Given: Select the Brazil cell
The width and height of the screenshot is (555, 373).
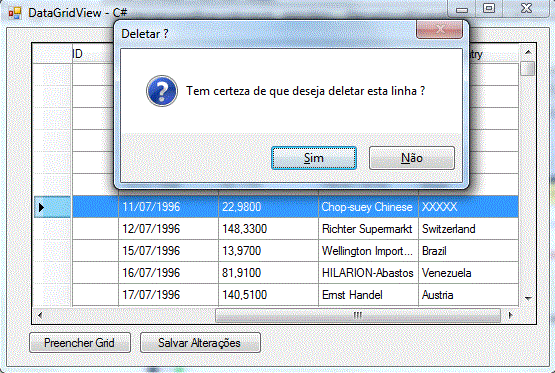Looking at the screenshot, I should [x=469, y=251].
